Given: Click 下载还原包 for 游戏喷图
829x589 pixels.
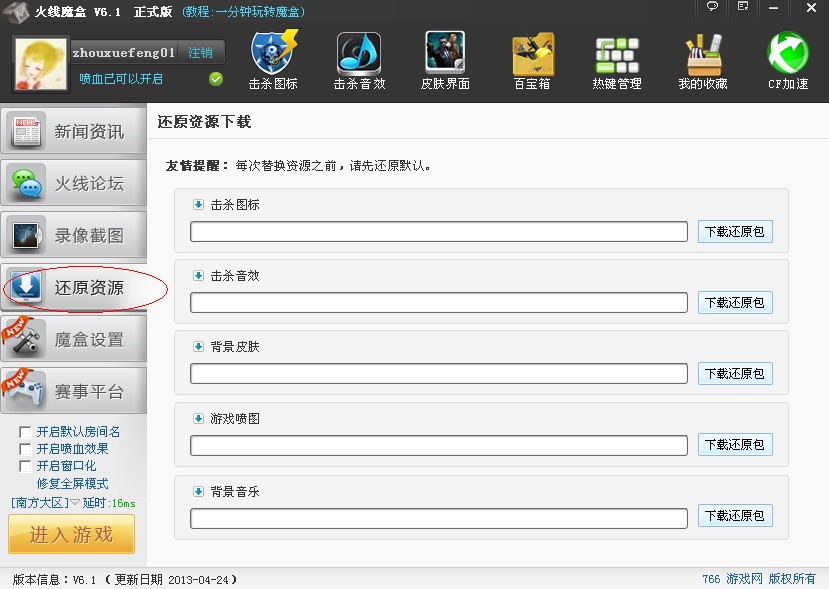Looking at the screenshot, I should 735,445.
